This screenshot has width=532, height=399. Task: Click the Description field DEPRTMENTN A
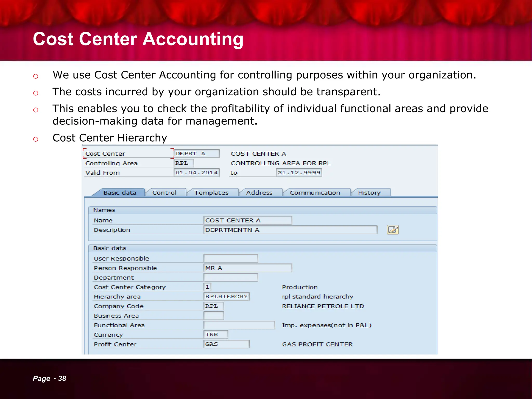(290, 230)
